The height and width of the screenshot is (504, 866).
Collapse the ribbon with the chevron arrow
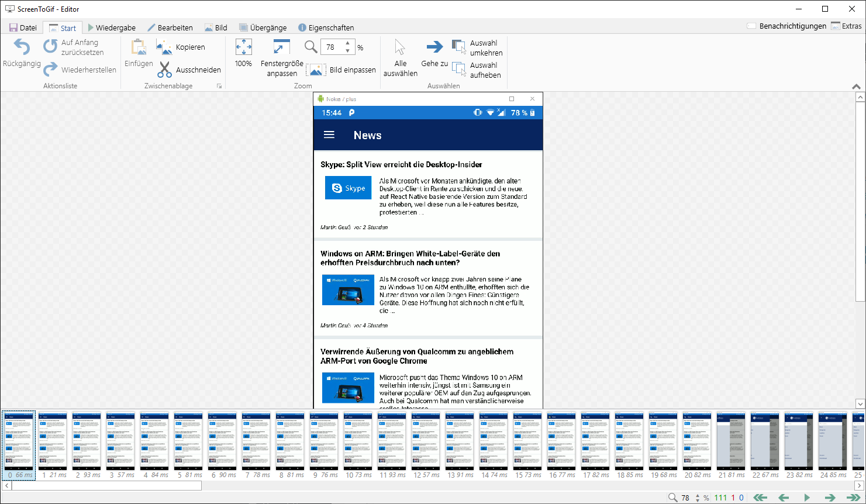(857, 87)
